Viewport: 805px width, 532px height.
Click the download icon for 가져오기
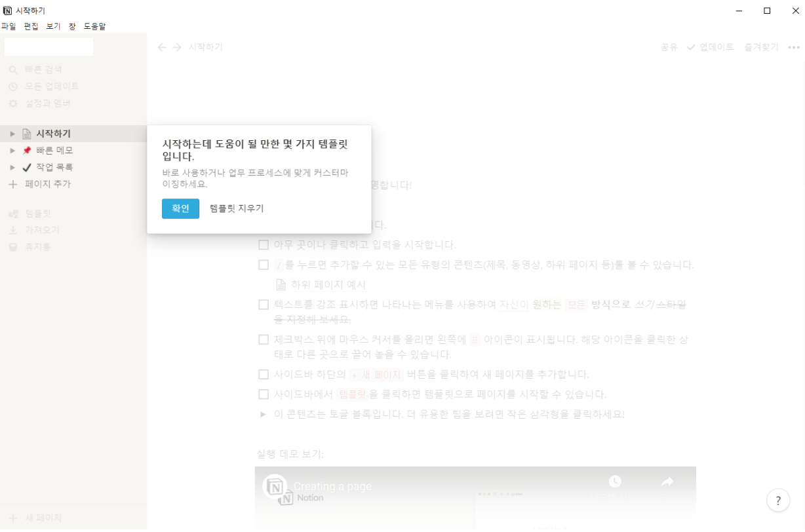[x=13, y=231]
